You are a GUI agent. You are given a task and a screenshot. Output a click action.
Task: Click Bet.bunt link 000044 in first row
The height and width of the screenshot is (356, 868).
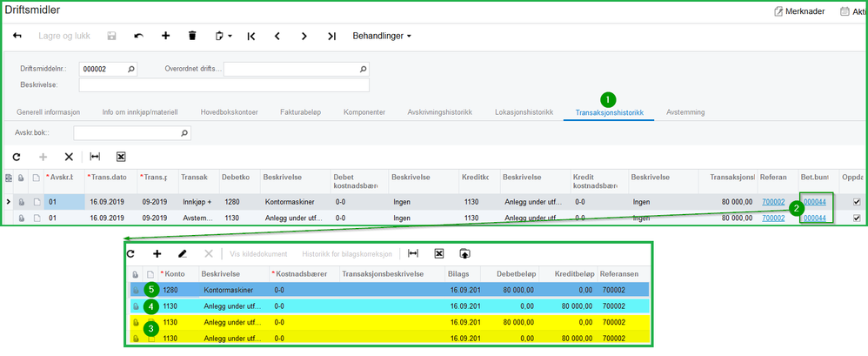tap(813, 202)
